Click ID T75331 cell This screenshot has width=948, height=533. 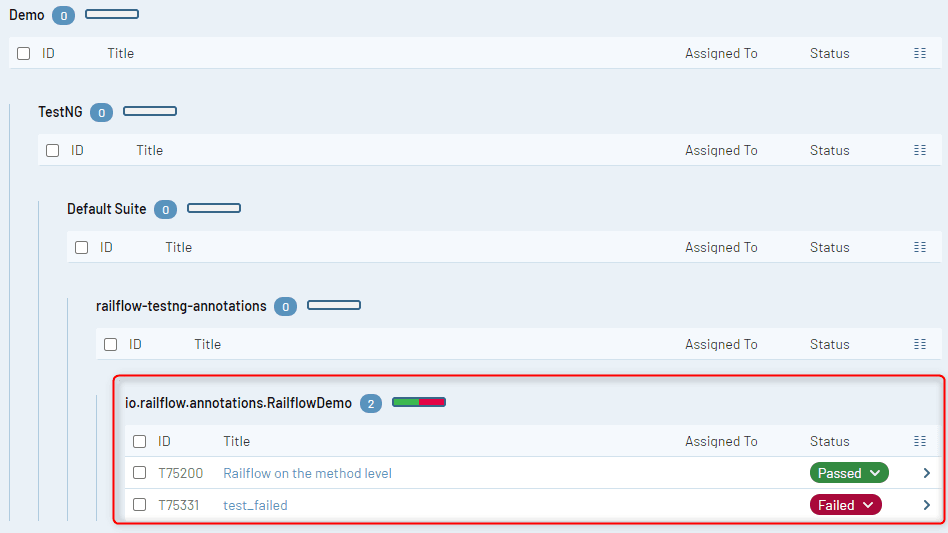coord(179,505)
